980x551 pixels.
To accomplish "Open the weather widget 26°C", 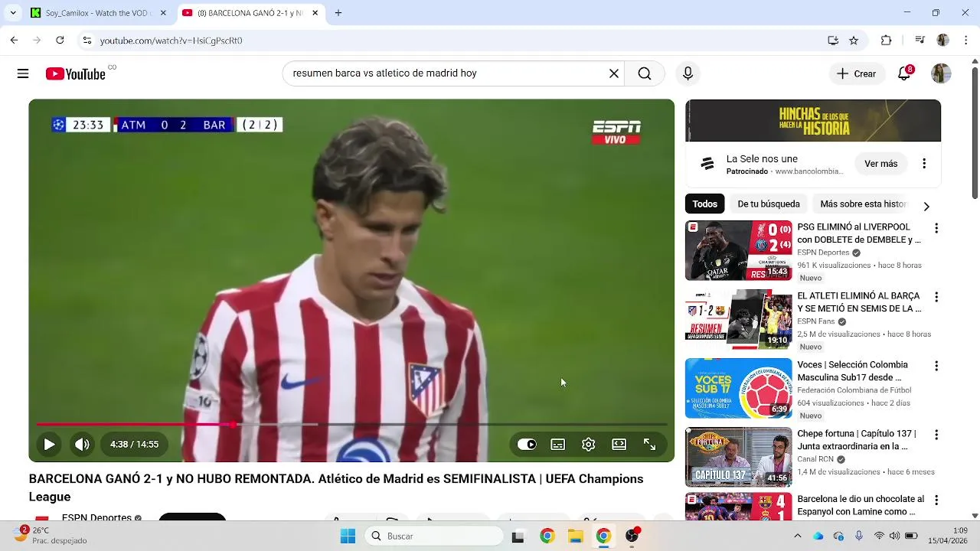I will [x=51, y=535].
